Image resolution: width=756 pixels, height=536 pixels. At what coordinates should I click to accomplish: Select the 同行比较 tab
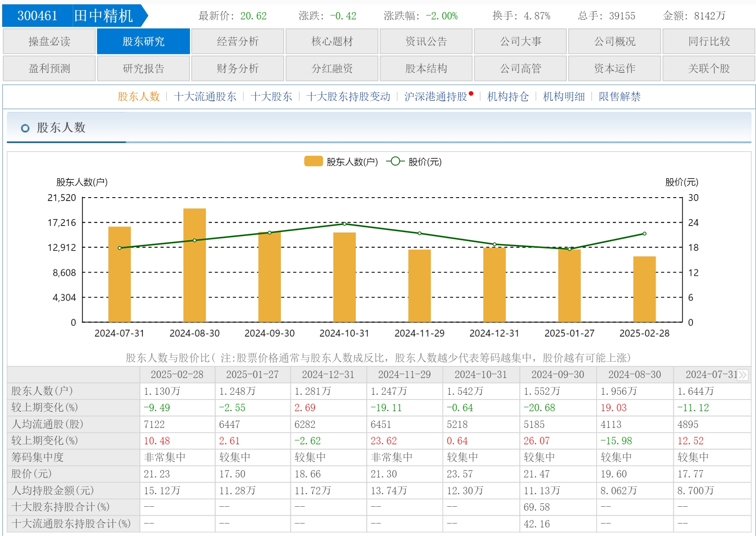pos(709,41)
